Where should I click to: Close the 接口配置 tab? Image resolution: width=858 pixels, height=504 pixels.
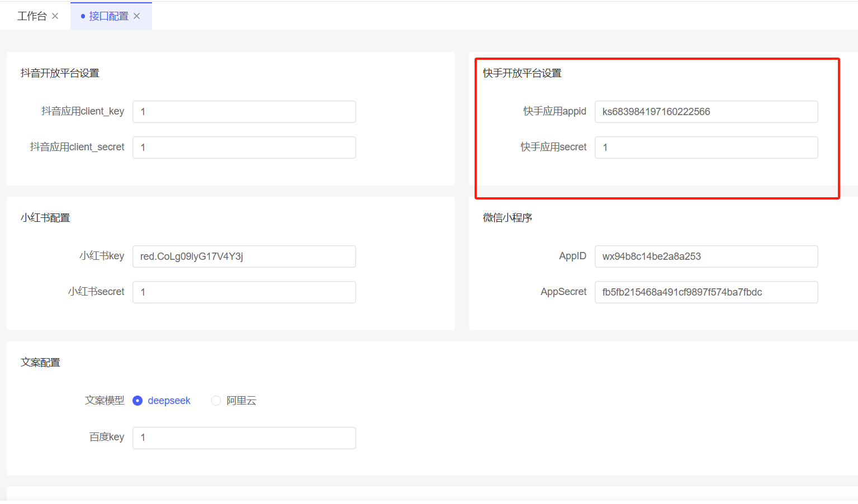coord(137,16)
